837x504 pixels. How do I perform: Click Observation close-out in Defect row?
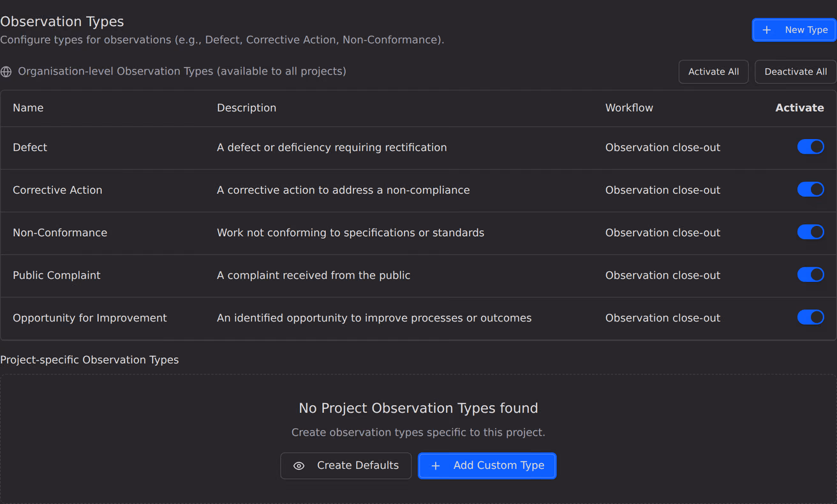click(x=663, y=147)
